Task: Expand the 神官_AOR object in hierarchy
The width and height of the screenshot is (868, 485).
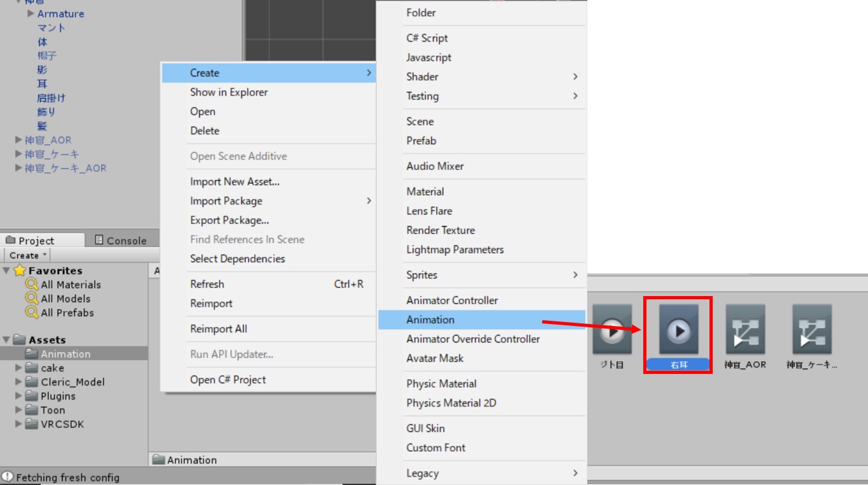Action: (x=18, y=140)
